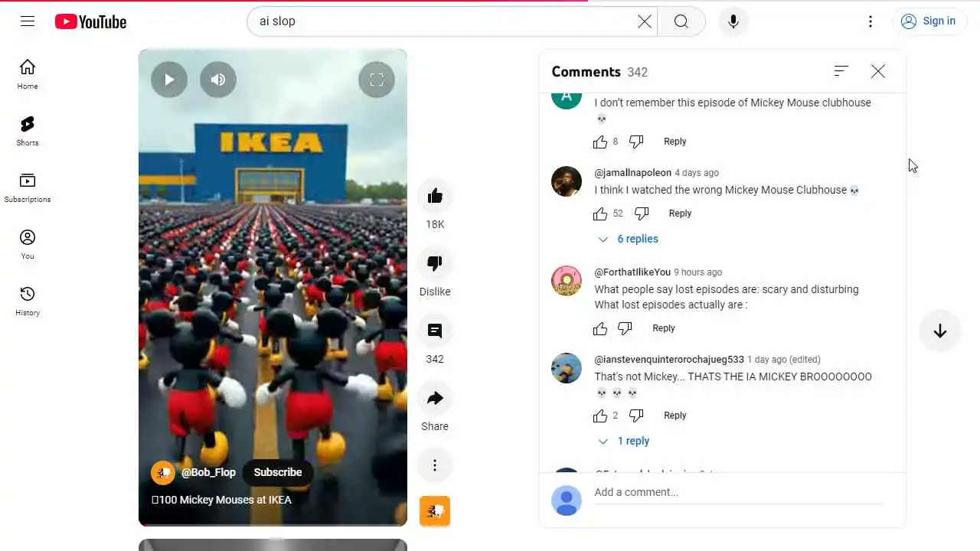This screenshot has height=551, width=980.
Task: Expand the 6 replies thread
Action: [x=628, y=239]
